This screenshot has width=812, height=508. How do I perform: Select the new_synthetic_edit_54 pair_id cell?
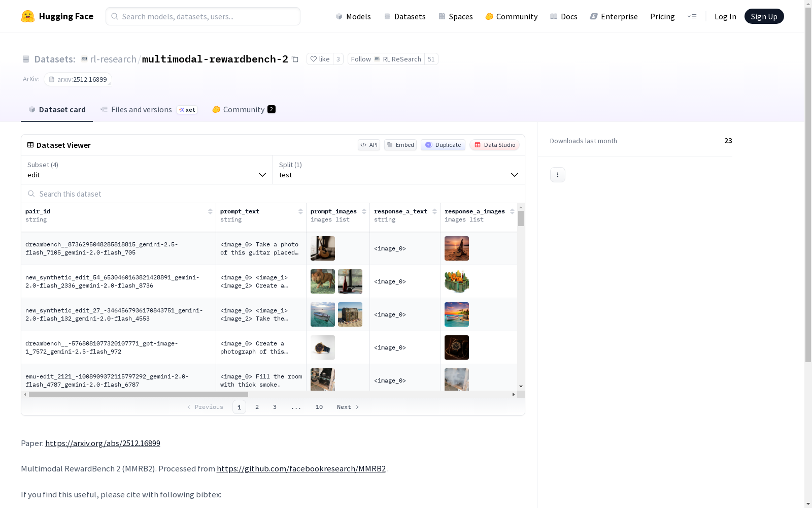(118, 281)
